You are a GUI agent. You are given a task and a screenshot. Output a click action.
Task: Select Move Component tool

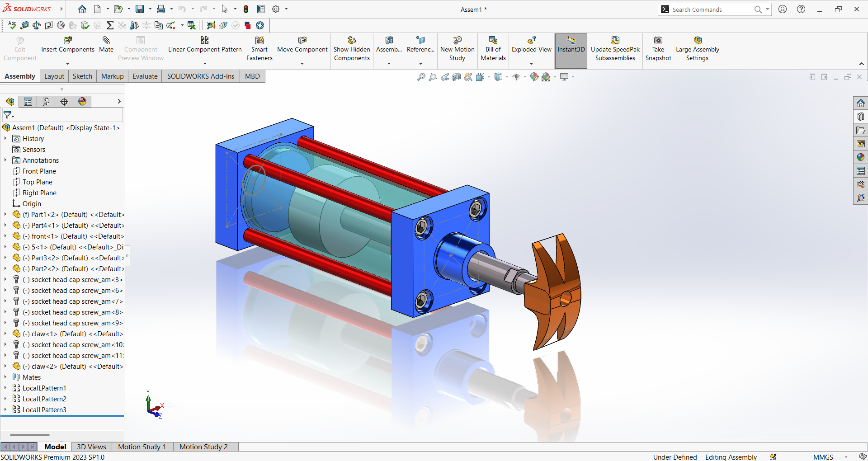[x=302, y=44]
